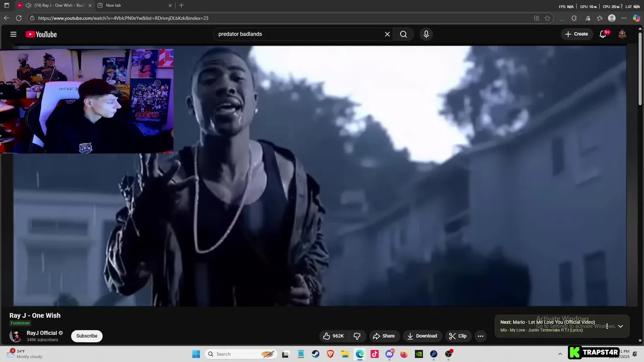This screenshot has width=644, height=362.
Task: Open the Windows Start menu
Action: [x=196, y=354]
